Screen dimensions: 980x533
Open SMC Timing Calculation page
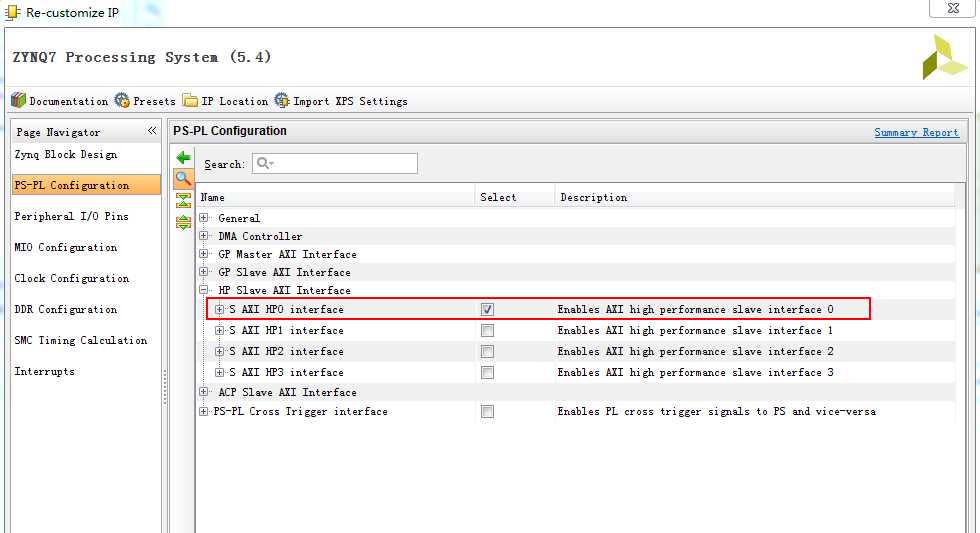[81, 341]
